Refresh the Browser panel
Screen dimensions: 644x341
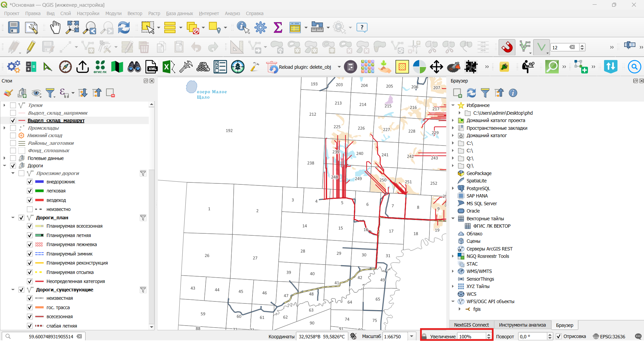pos(471,93)
